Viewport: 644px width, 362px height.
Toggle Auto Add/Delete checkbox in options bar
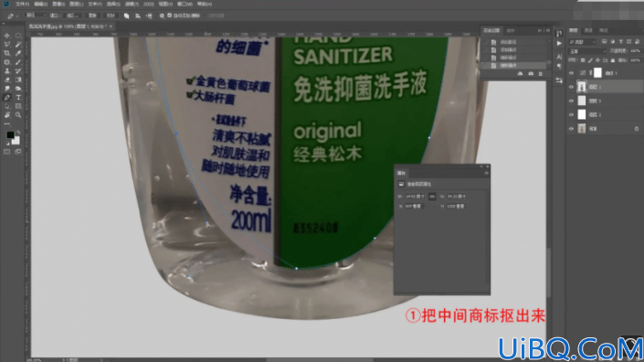pos(170,16)
